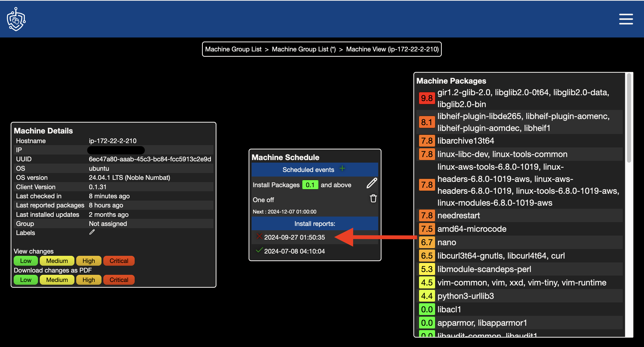
Task: Add a scheduled event with plus icon
Action: point(342,168)
